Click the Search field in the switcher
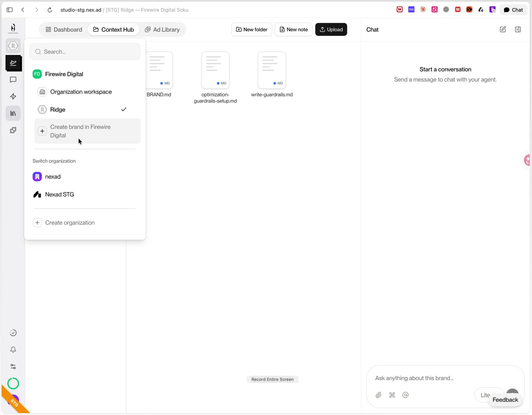This screenshot has height=415, width=532. coord(85,52)
